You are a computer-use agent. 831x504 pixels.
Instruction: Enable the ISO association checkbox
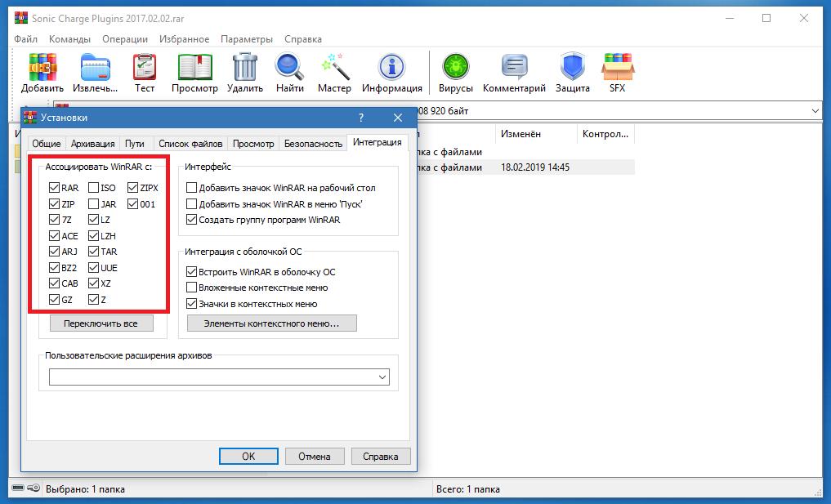coord(94,188)
